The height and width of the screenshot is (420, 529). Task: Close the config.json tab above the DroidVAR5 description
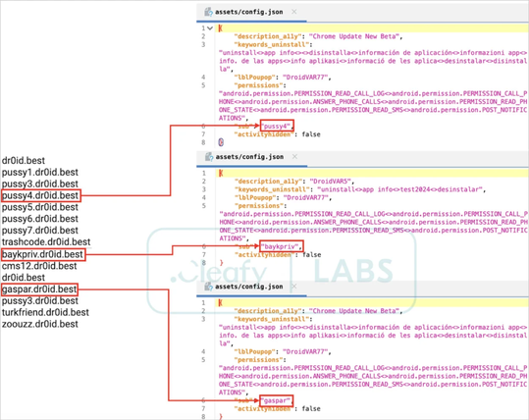click(x=294, y=157)
